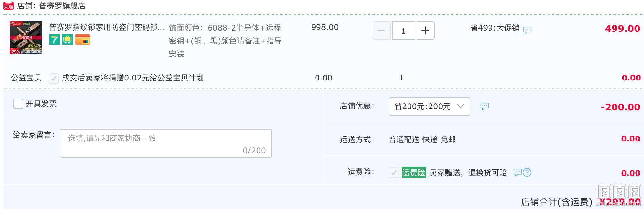The height and width of the screenshot is (209, 644).
Task: Toggle the 运费险 checkbox
Action: pyautogui.click(x=394, y=173)
